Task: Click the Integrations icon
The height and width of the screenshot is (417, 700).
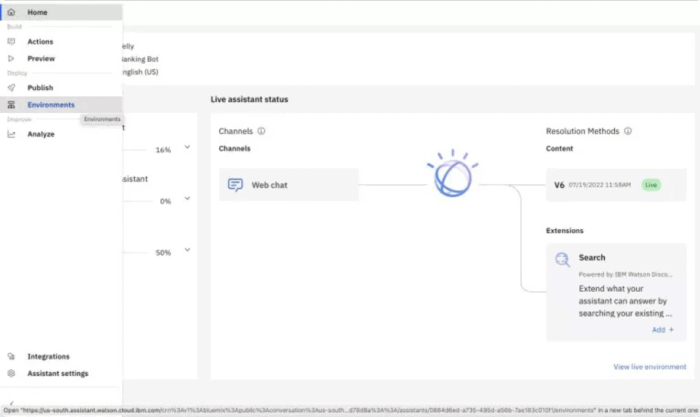Action: tap(11, 356)
